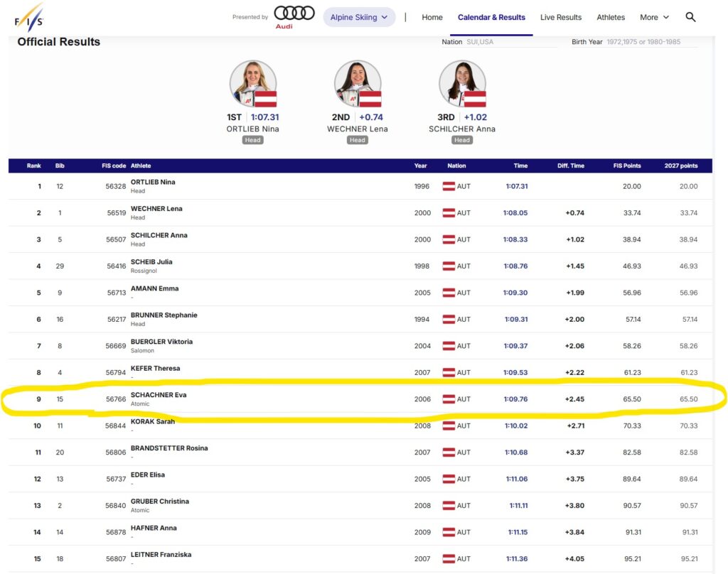Open SCHACHNER Eva athlete link
Viewport: 728px width, 574px height.
point(159,395)
